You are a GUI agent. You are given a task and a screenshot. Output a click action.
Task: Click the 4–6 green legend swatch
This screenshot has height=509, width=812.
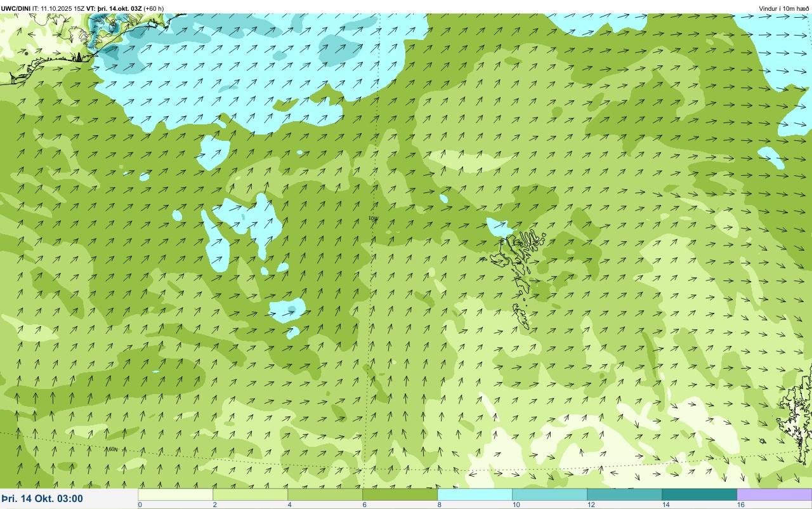[x=325, y=494]
